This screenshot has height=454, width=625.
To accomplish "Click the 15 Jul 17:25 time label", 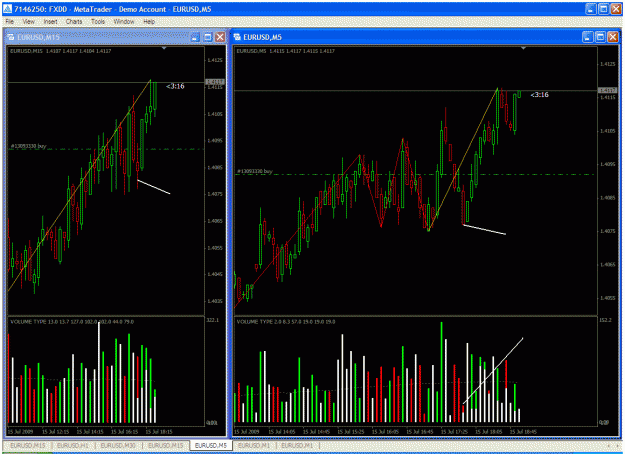I will pos(454,432).
